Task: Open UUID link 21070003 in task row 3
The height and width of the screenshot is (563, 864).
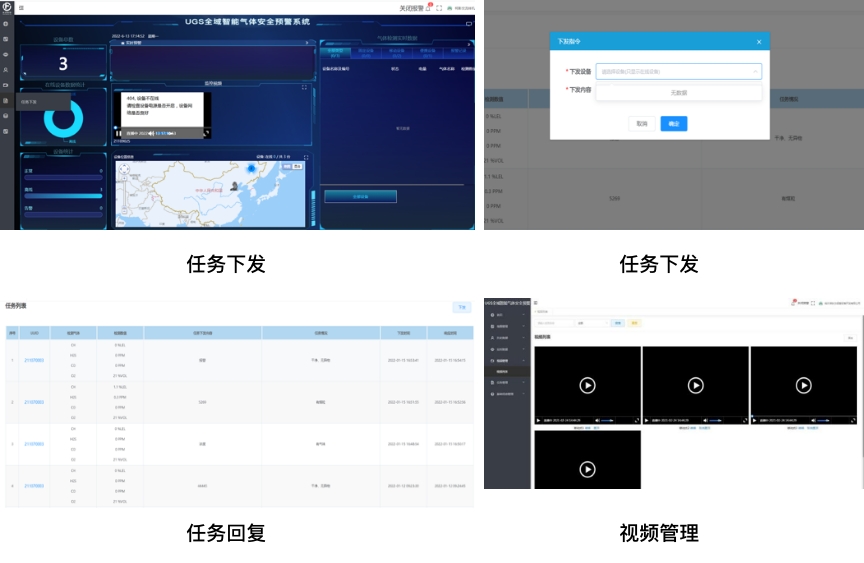Action: click(34, 444)
